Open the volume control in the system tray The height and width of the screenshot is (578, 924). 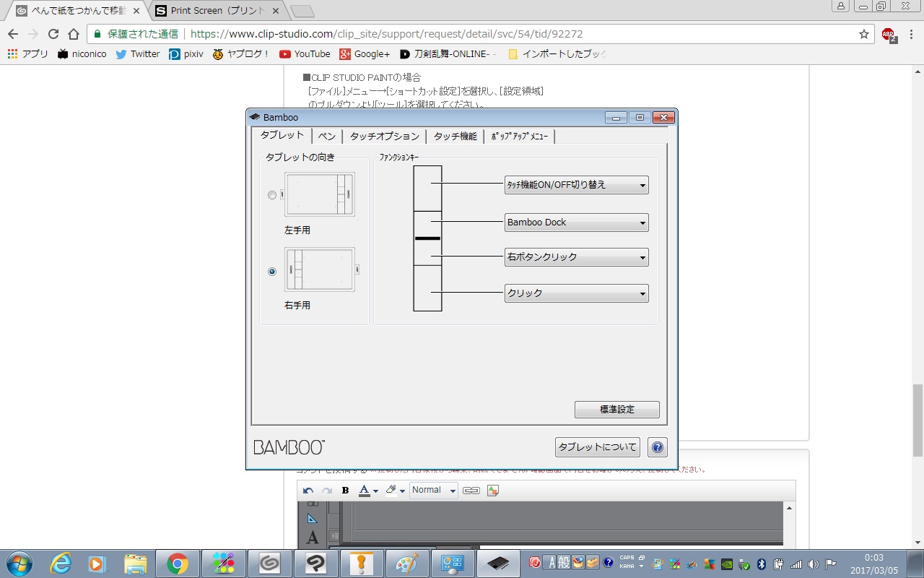(814, 564)
